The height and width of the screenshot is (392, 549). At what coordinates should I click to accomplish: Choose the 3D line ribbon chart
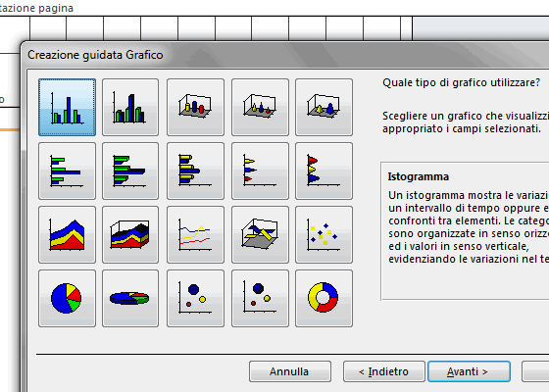260,234
